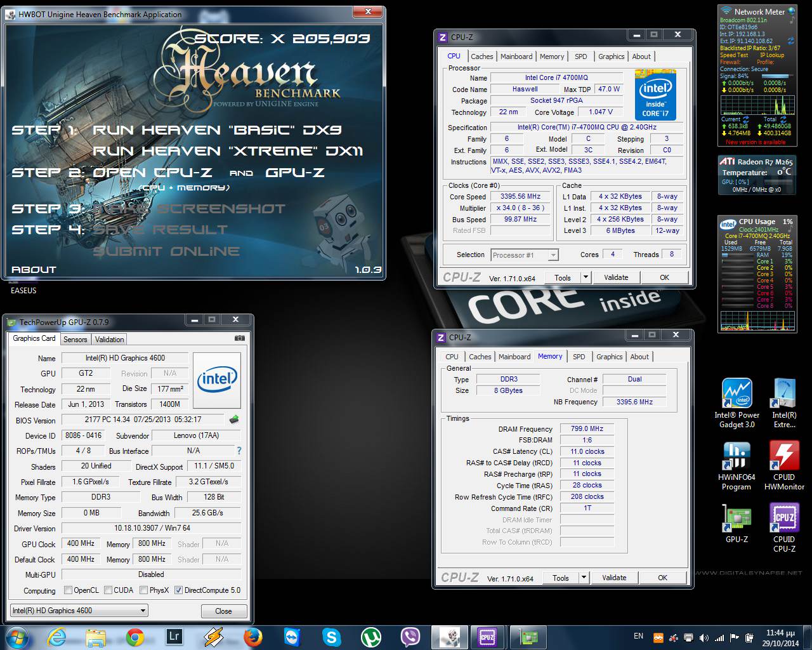812x650 pixels.
Task: Open TeamViewer from the taskbar
Action: pos(292,637)
